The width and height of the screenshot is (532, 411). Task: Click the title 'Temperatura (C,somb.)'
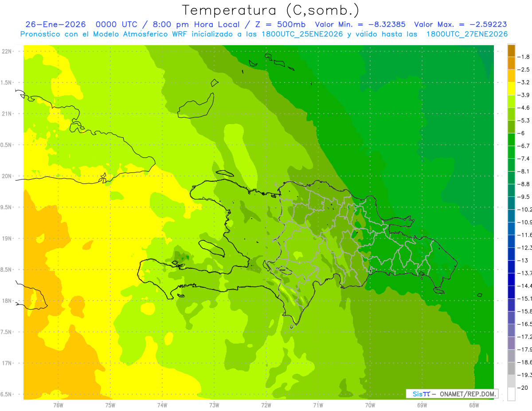(x=270, y=10)
